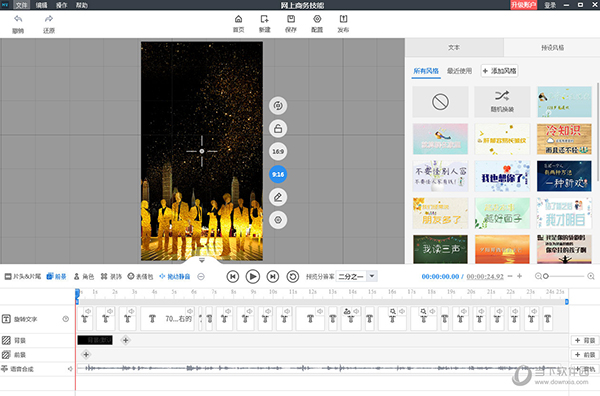Click the plus diamond on background track
This screenshot has width=600, height=396.
tap(125, 340)
